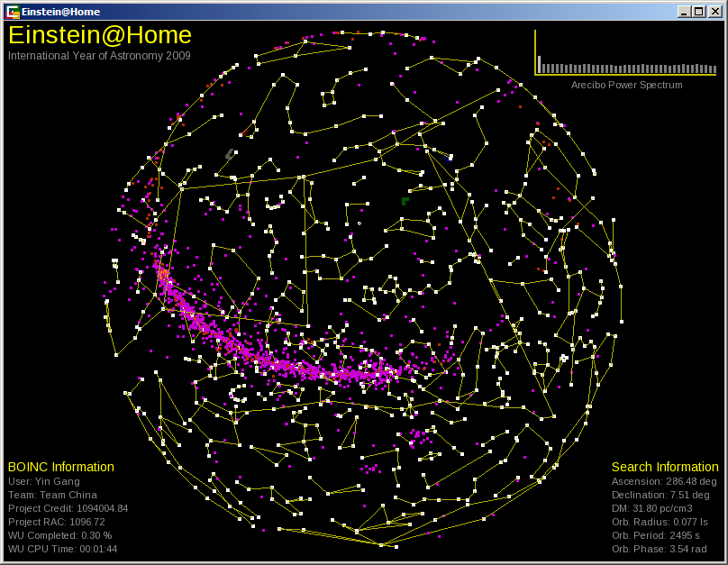Click 'Declination: 7.51 deg' value
728x565 pixels.
pos(660,495)
